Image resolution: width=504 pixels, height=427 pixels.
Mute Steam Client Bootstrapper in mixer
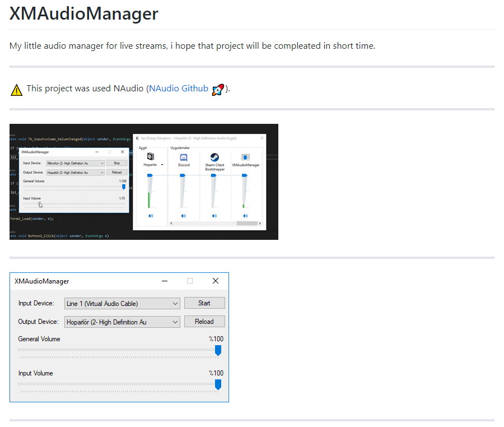(x=214, y=216)
